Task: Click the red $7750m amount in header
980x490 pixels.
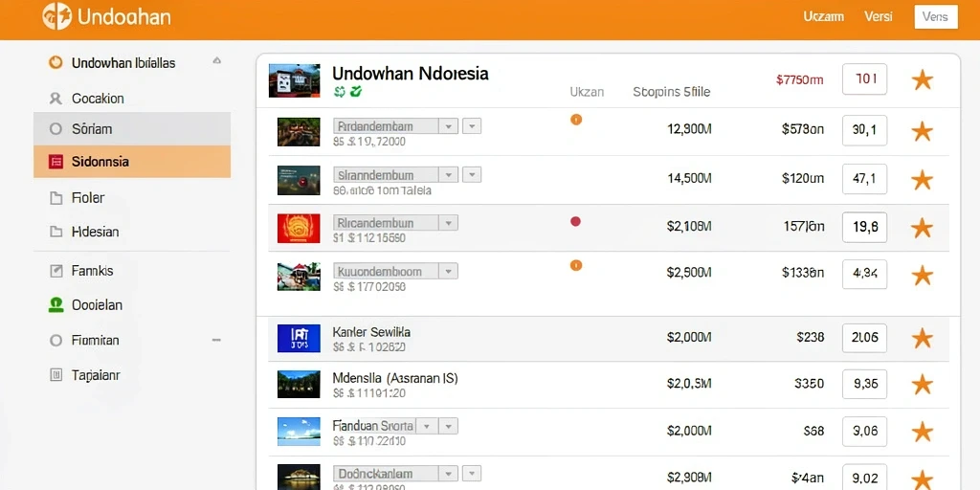Action: tap(799, 80)
